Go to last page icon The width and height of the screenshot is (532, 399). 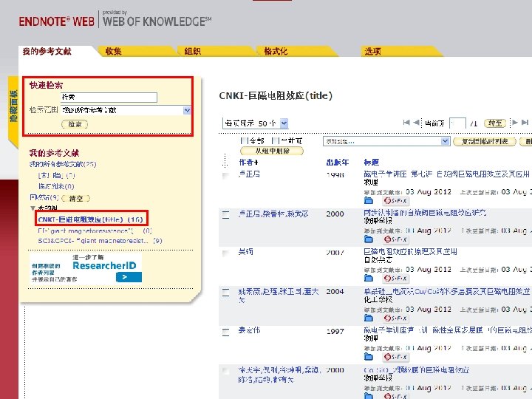(x=525, y=123)
